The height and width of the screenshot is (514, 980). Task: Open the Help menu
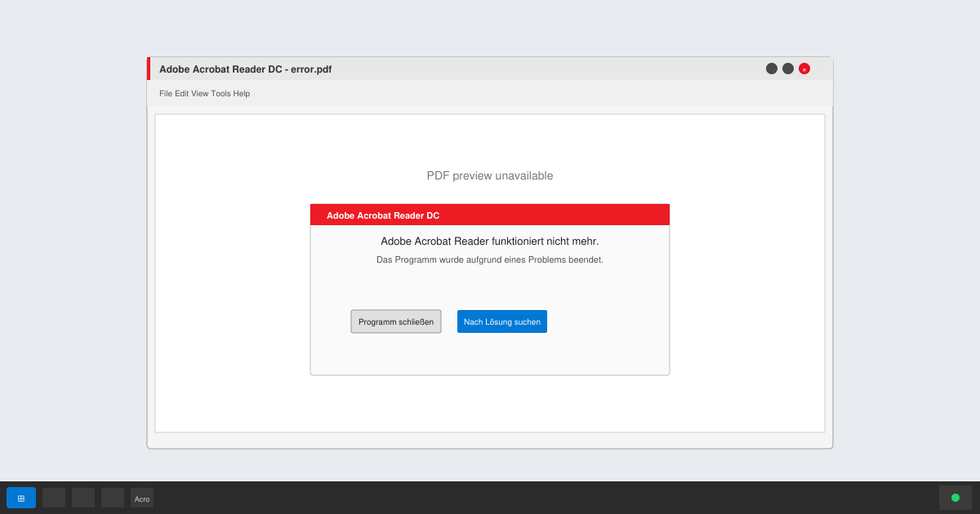pos(242,94)
